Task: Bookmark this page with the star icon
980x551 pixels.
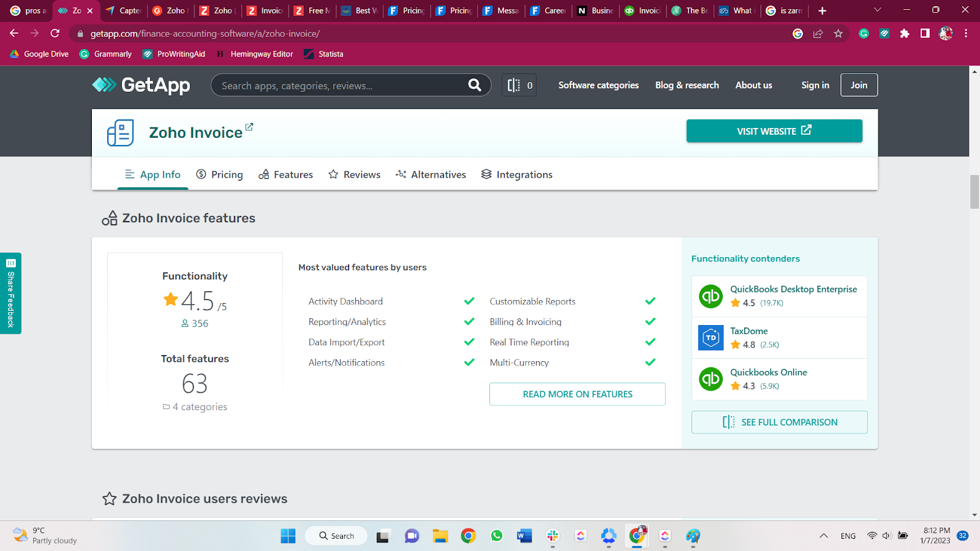Action: click(x=839, y=34)
